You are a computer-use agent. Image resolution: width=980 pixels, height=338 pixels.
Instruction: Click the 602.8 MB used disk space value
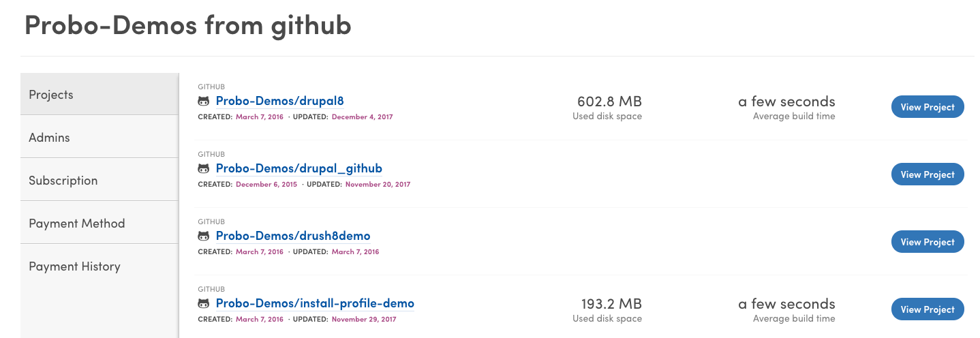coord(609,102)
